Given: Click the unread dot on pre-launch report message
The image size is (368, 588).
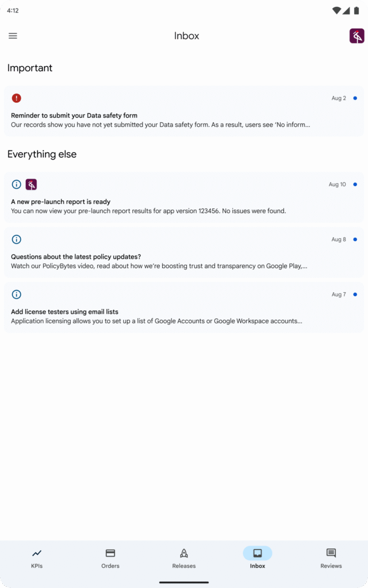Looking at the screenshot, I should click(355, 184).
